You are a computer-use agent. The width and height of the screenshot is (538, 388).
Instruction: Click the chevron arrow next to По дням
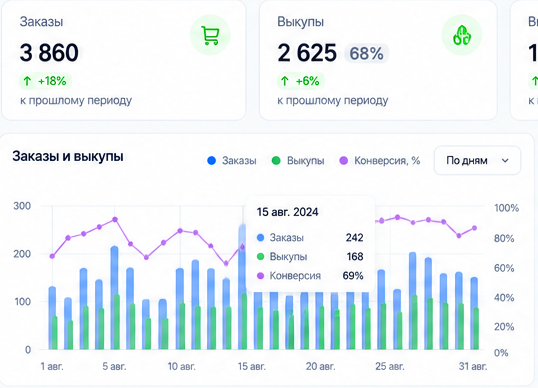click(505, 160)
